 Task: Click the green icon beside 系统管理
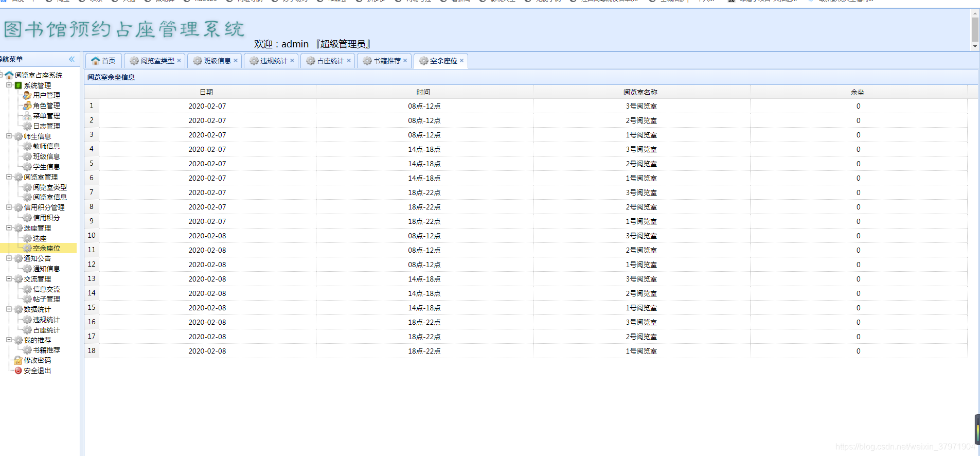point(18,85)
